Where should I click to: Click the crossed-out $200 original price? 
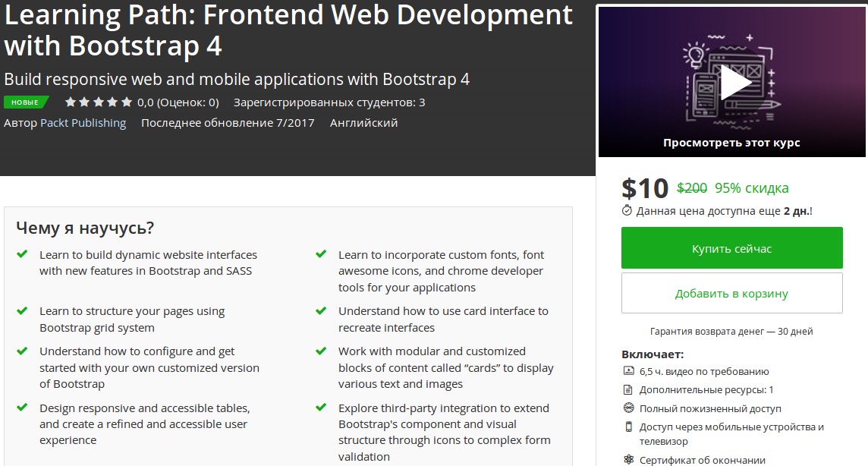coord(692,188)
